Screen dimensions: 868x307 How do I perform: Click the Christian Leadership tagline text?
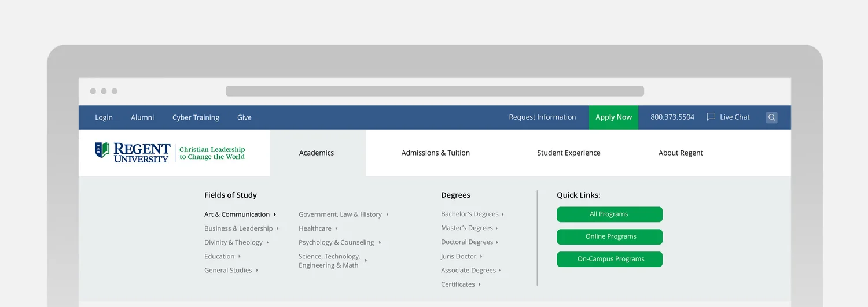coord(212,153)
